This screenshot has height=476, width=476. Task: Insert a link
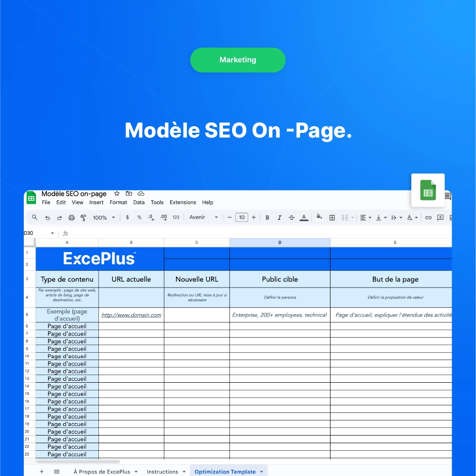pos(428,218)
